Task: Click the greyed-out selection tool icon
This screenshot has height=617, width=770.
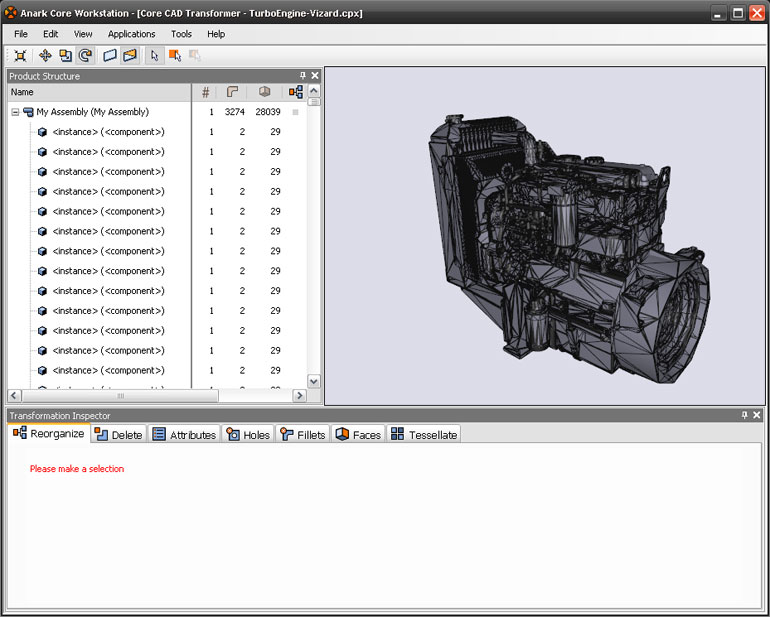Action: (195, 56)
